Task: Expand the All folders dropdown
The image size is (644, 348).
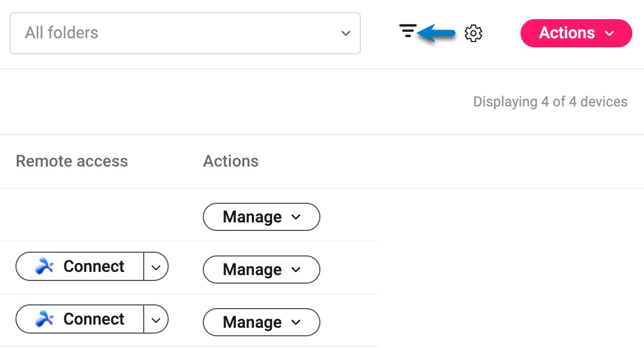Action: click(x=185, y=33)
